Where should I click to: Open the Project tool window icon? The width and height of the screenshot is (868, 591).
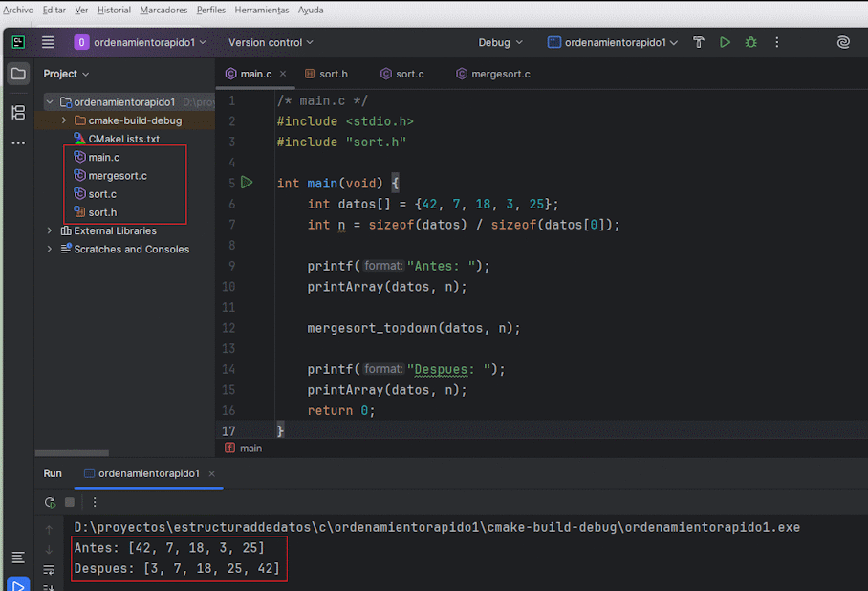(17, 74)
